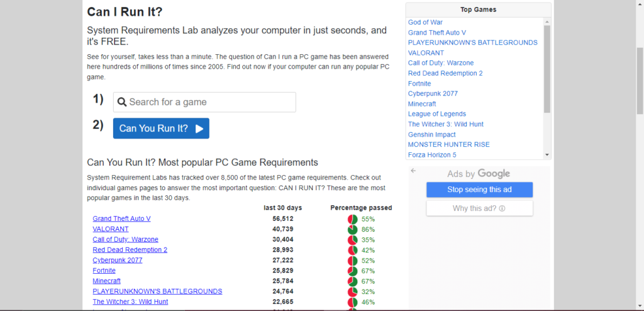644x311 pixels.
Task: Open MONSTER HUNTER RISE in Top Games
Action: coord(448,144)
